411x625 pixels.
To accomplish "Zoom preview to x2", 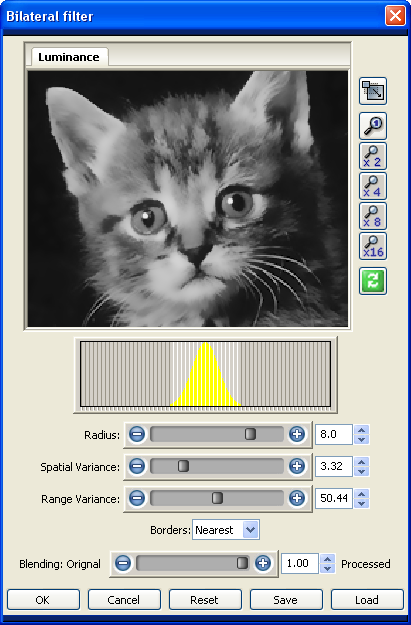I will pyautogui.click(x=373, y=156).
